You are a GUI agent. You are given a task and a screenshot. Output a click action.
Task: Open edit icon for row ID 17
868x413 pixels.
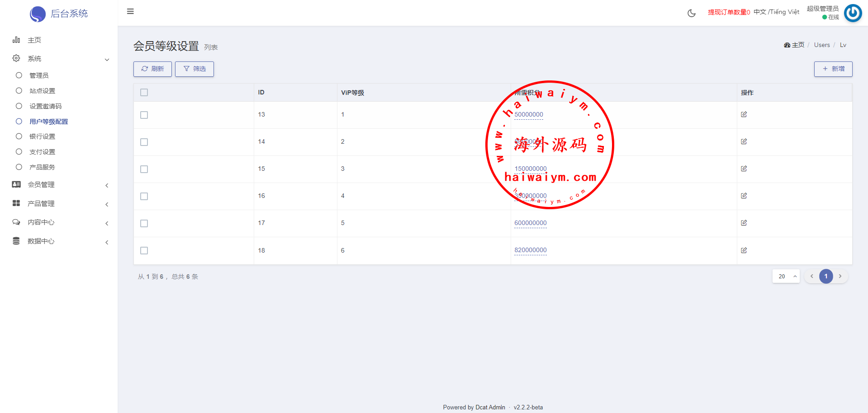(x=744, y=223)
